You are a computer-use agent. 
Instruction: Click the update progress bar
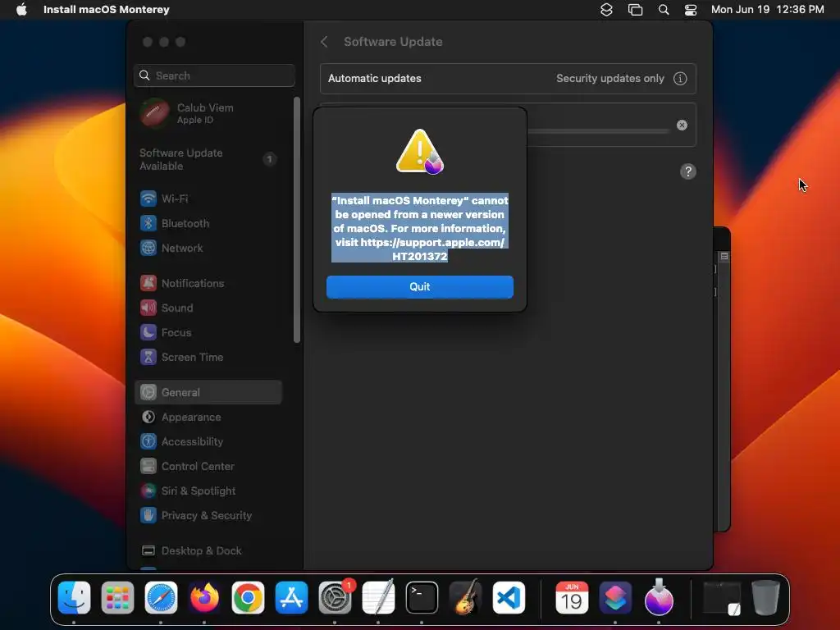[x=598, y=130]
